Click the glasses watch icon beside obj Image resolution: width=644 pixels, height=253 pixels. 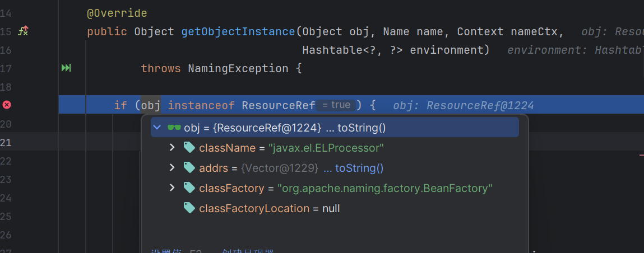[174, 128]
